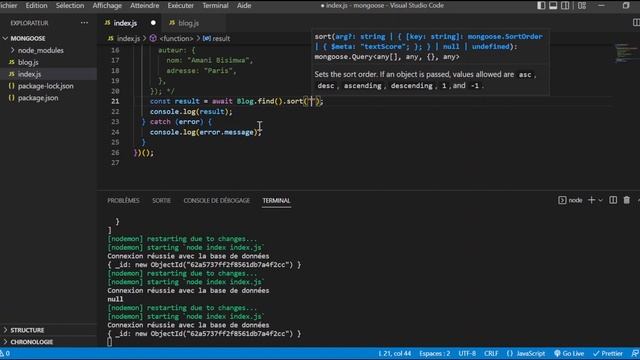This screenshot has height=360, width=640.
Task: Minimize the VS Code window
Action: (x=601, y=6)
